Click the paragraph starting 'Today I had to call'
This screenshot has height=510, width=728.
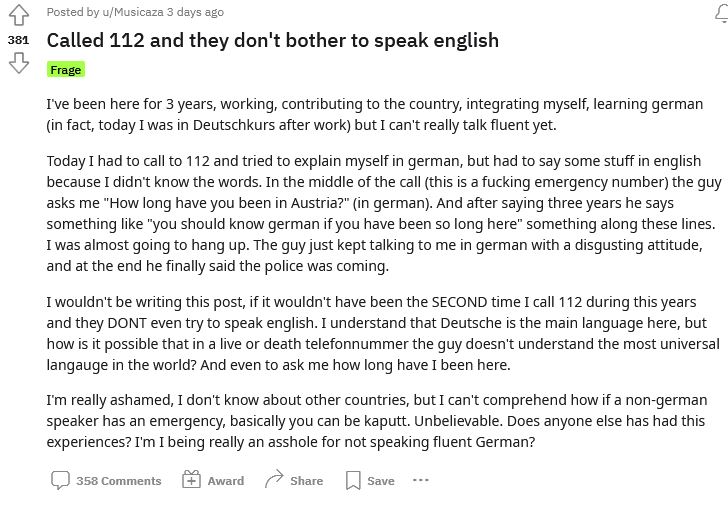384,213
